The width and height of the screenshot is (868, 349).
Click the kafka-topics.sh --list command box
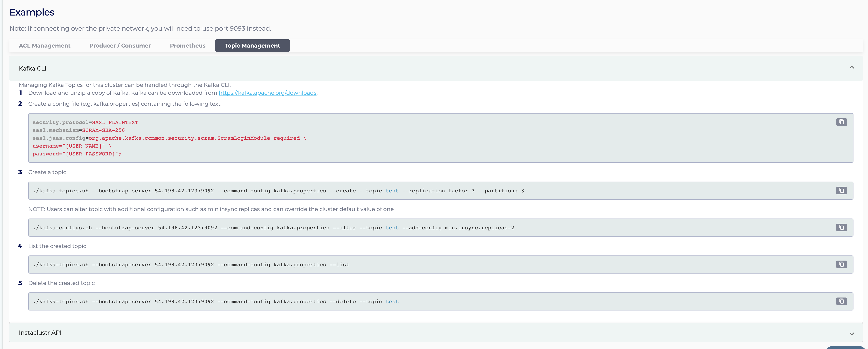pos(191,265)
